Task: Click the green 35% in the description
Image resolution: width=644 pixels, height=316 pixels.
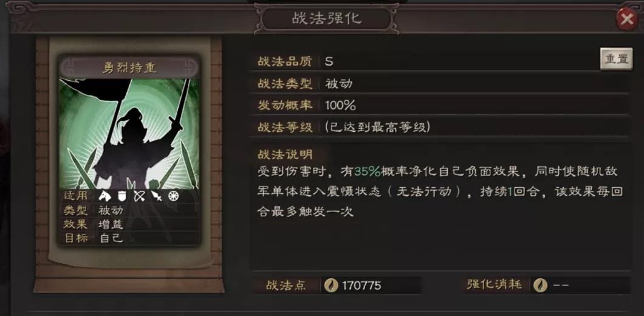Action: (367, 171)
